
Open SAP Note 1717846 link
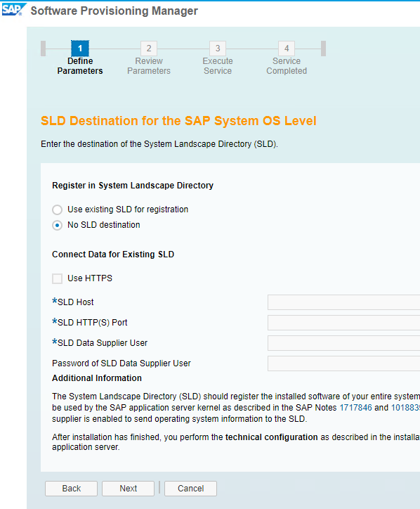[x=355, y=408]
